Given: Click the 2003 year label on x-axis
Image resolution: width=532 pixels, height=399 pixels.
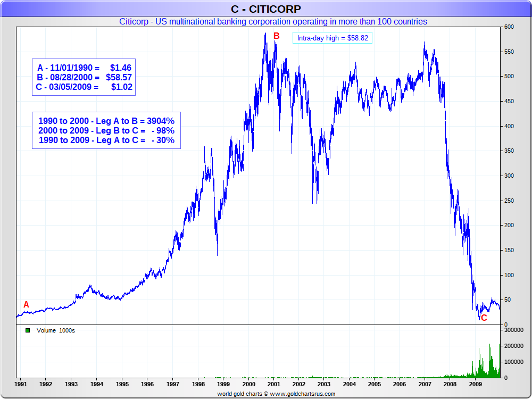Looking at the screenshot, I should [x=323, y=384].
